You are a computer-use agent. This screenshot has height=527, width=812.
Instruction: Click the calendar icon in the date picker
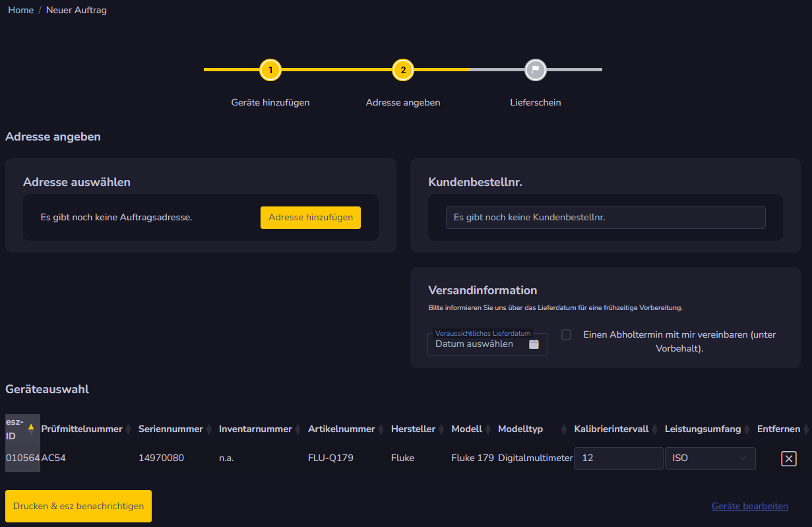pos(534,344)
